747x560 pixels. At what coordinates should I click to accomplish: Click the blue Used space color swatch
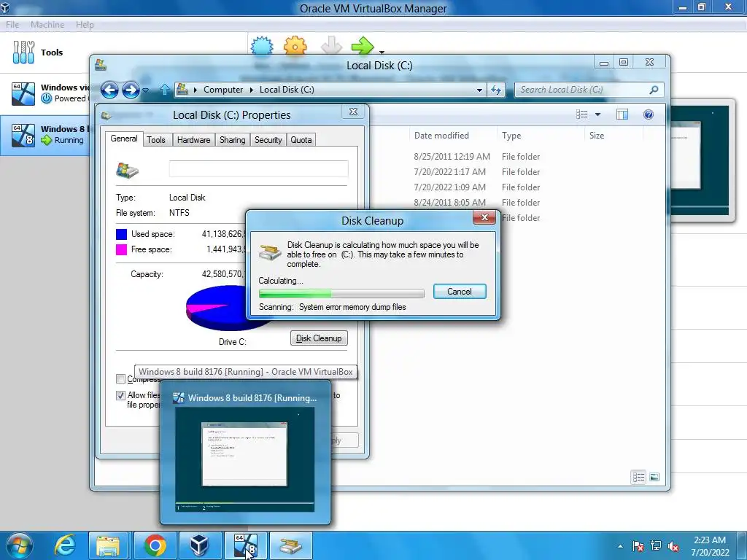tap(122, 234)
